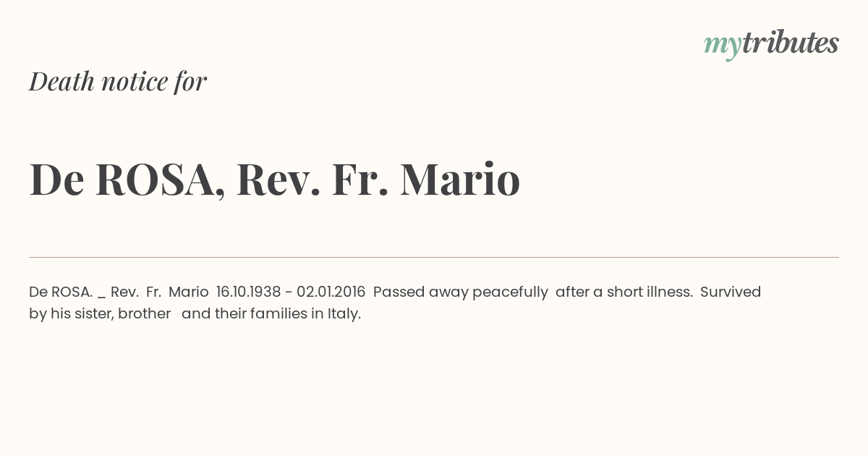Click the dark 'tributes' part of the logo
Screen dimensions: 868x456
[x=791, y=43]
